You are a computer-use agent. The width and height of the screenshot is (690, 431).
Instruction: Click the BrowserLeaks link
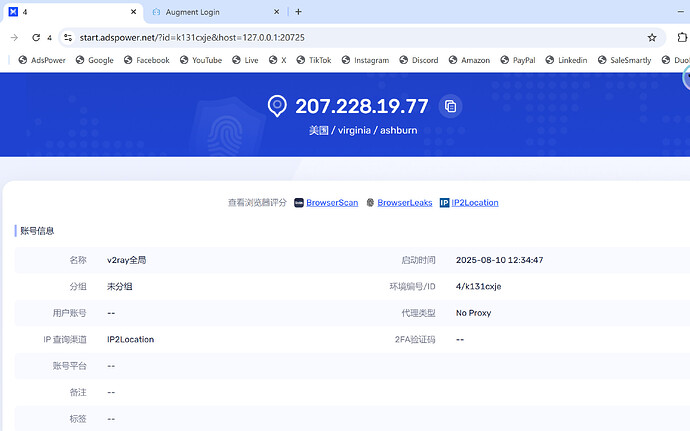[x=405, y=203]
